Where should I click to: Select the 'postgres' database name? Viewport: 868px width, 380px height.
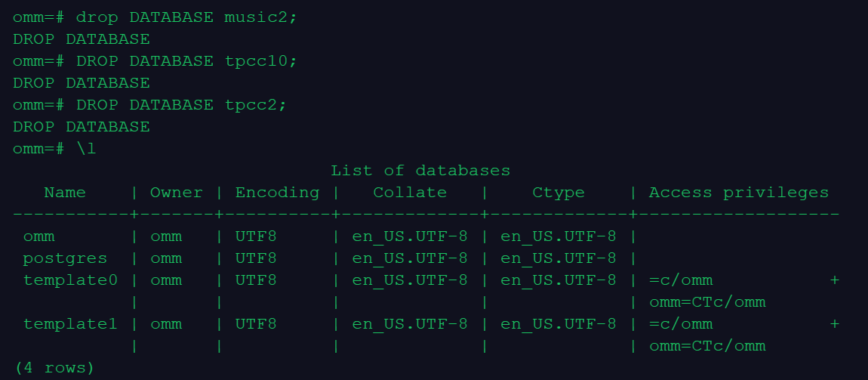coord(65,258)
